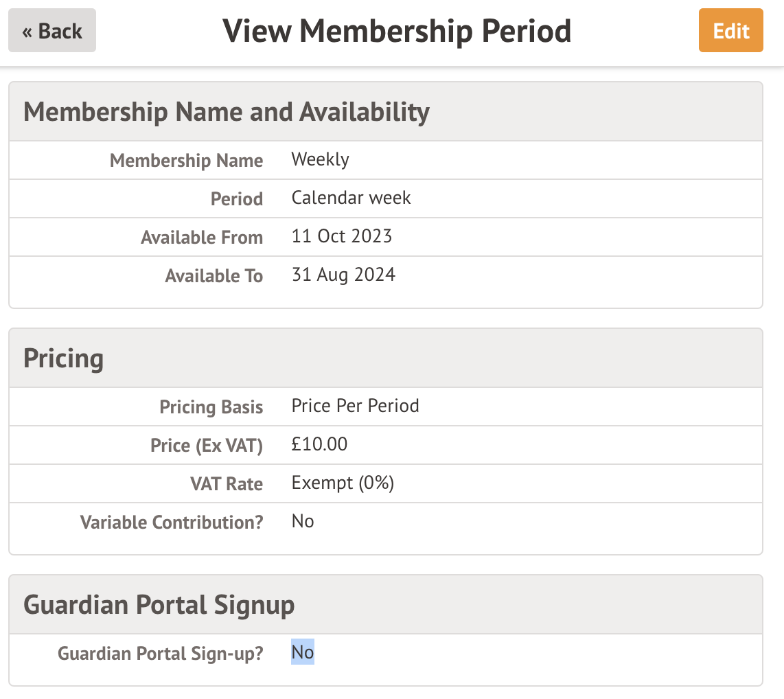Click the membership name value Weekly
Screen dimensions: 784x699
[320, 160]
